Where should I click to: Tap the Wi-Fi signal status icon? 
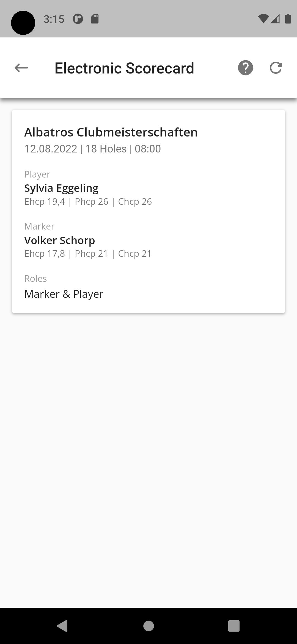click(263, 19)
